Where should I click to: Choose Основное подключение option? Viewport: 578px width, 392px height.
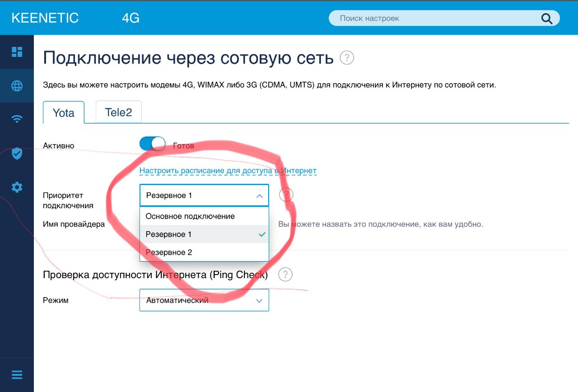point(204,216)
